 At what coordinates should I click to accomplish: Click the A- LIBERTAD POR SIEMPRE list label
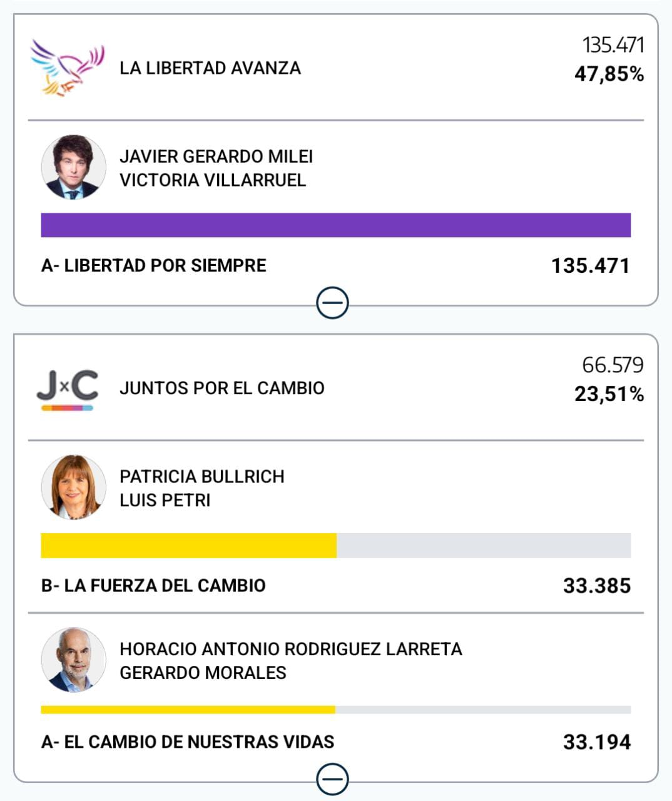[x=153, y=265]
